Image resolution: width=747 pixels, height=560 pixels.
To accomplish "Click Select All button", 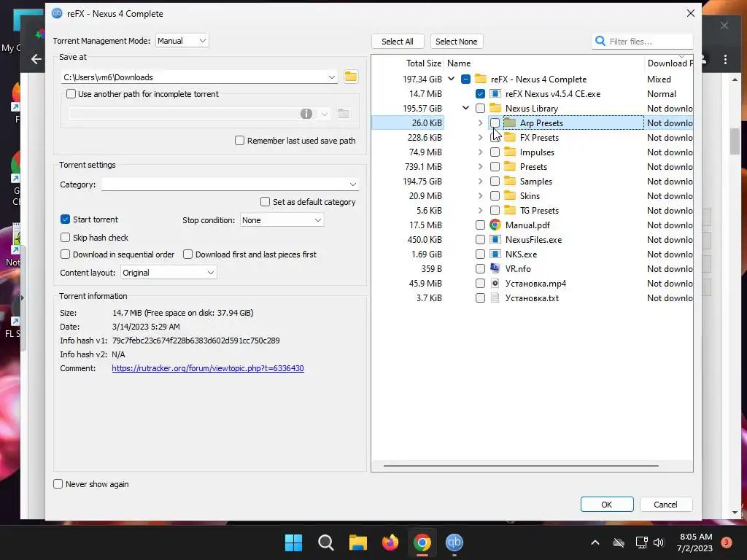I will click(x=398, y=42).
